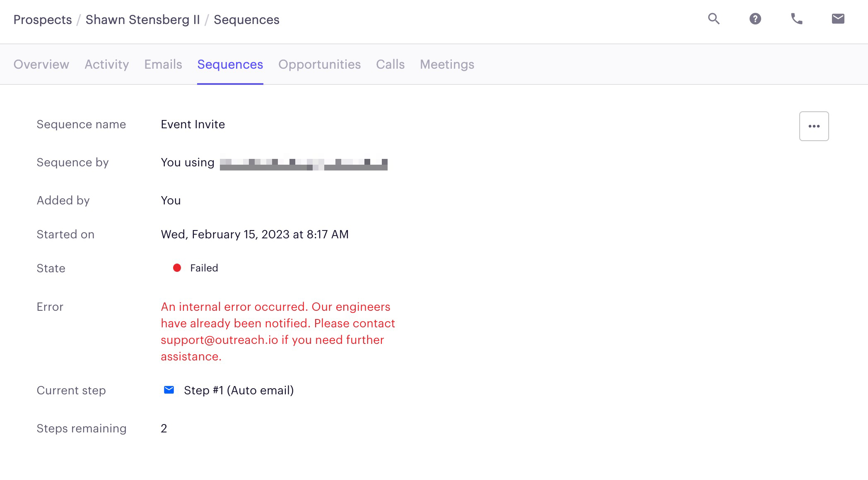Click the red internal error message

277,331
